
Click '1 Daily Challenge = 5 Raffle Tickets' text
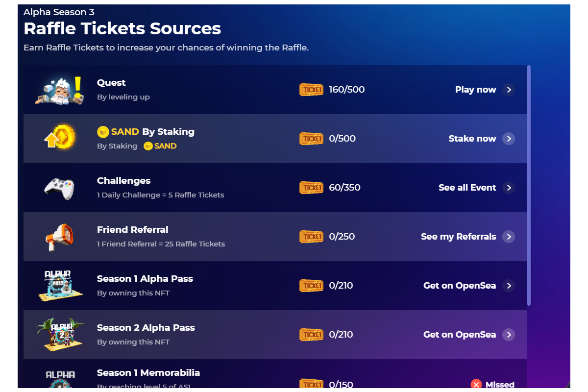click(x=161, y=195)
